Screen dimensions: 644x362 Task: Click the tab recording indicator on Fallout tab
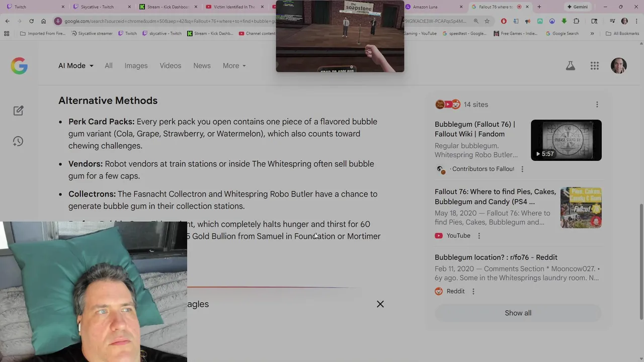point(519,7)
